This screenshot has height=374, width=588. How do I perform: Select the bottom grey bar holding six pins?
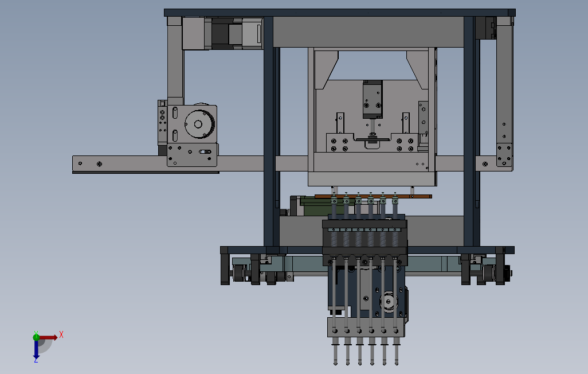tap(366, 327)
